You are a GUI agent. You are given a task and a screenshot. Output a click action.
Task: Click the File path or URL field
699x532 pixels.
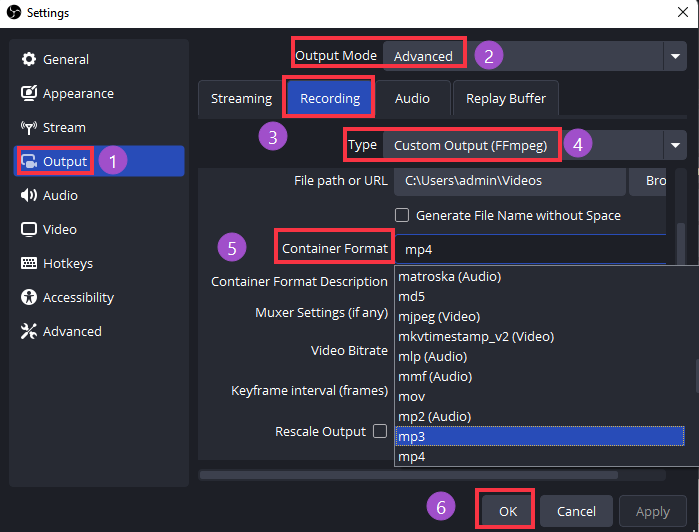(510, 181)
